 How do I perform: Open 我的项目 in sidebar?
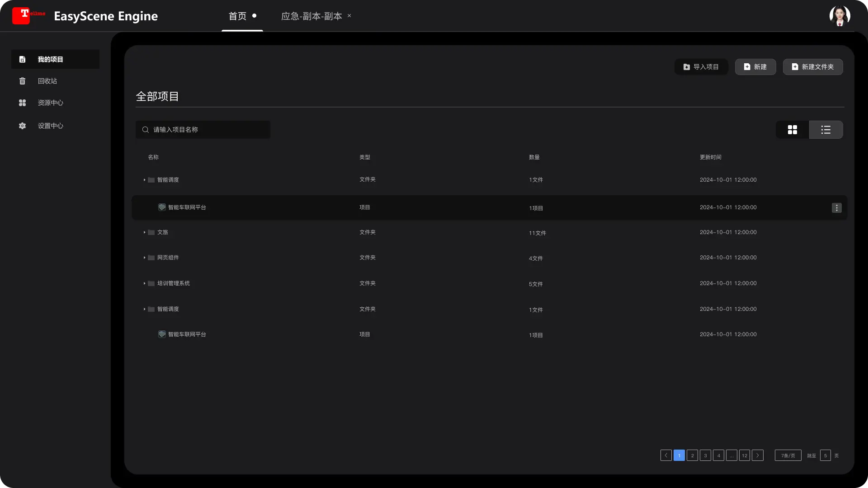pos(55,59)
